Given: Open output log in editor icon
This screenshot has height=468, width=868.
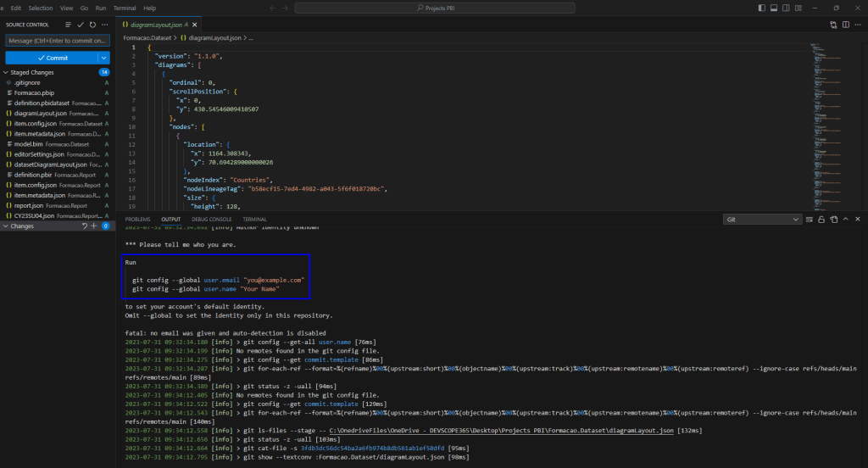Looking at the screenshot, I should click(x=834, y=219).
